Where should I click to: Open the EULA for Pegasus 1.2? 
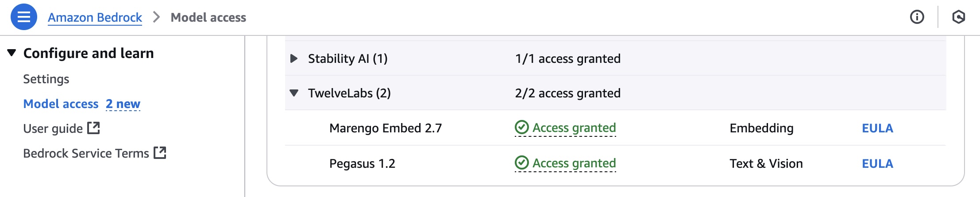[x=877, y=163]
